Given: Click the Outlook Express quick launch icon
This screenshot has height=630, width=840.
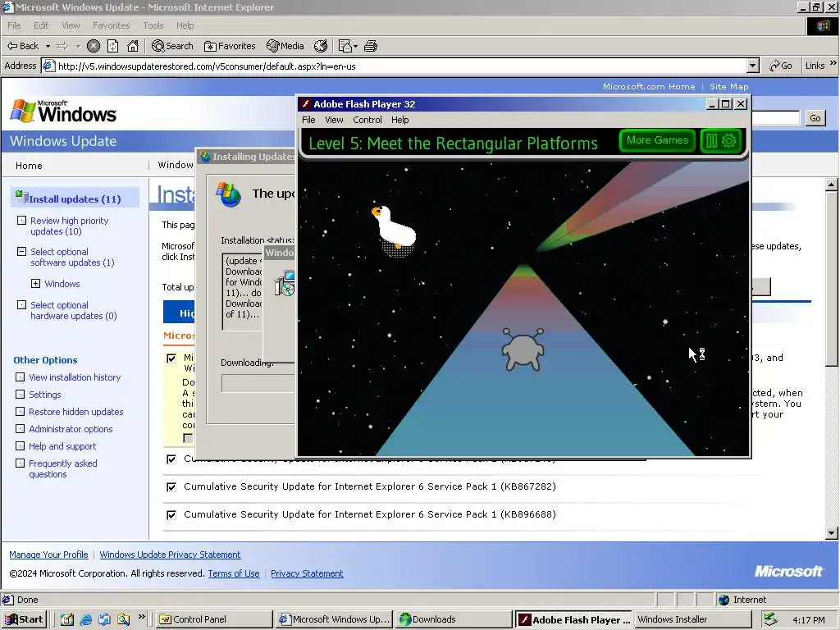Looking at the screenshot, I should [x=104, y=619].
